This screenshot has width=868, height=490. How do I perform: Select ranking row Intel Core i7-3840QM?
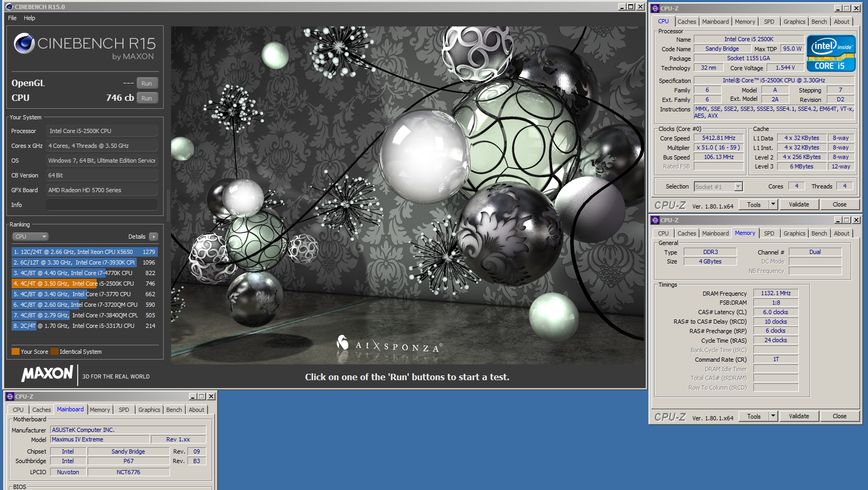tap(84, 315)
